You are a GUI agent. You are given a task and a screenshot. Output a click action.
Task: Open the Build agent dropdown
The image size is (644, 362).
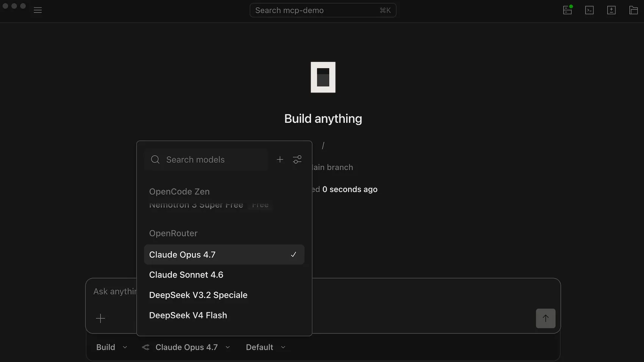click(111, 347)
